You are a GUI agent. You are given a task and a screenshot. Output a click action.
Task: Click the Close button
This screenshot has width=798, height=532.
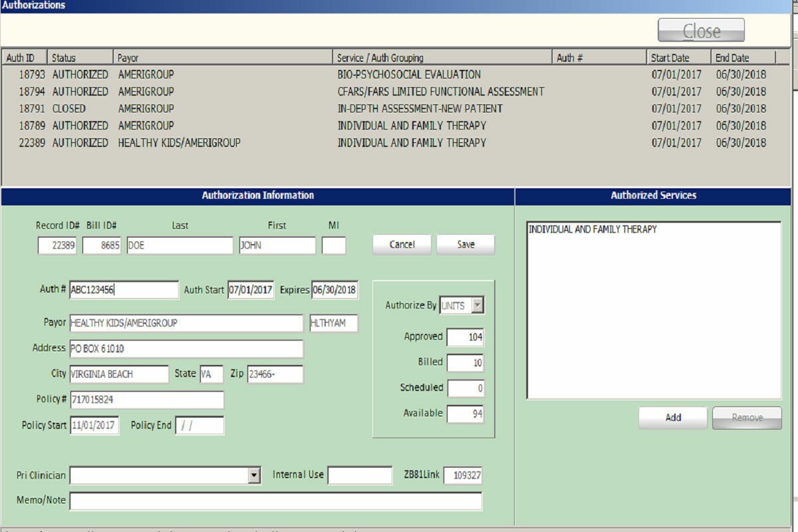pyautogui.click(x=701, y=31)
